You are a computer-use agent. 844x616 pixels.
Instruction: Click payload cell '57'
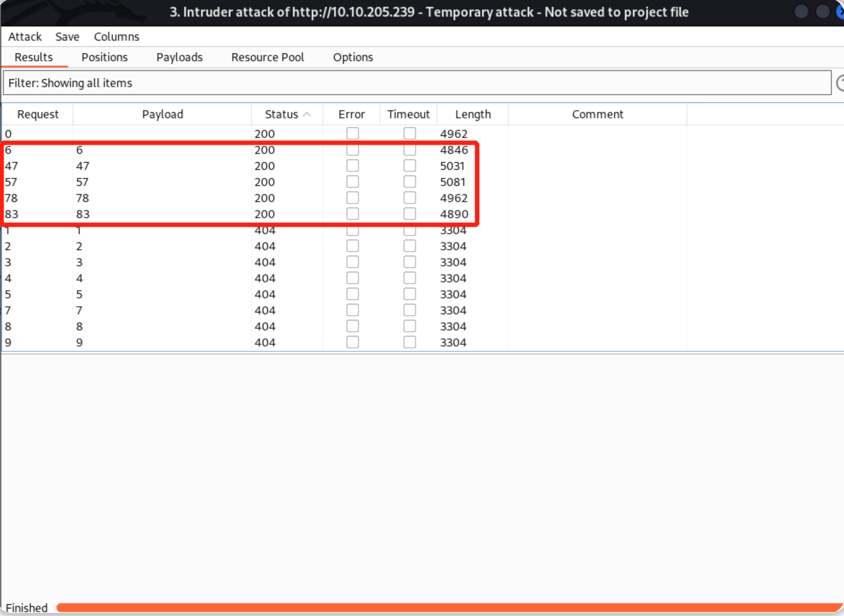82,182
